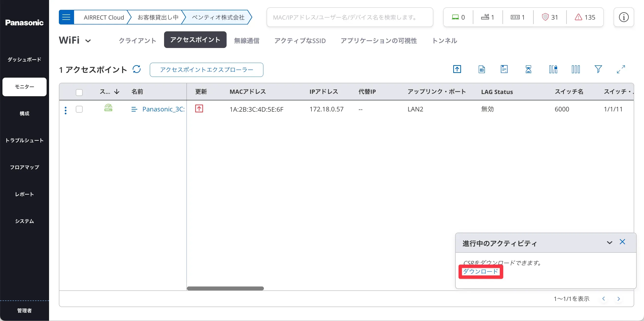
Task: Click the hourglass icon in toolbar
Action: pyautogui.click(x=528, y=69)
